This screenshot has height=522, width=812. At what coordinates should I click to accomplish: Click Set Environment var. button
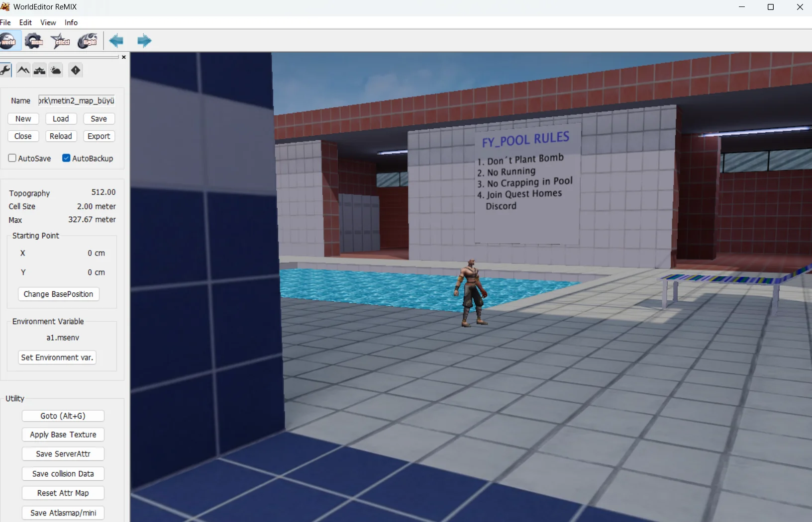pyautogui.click(x=57, y=357)
